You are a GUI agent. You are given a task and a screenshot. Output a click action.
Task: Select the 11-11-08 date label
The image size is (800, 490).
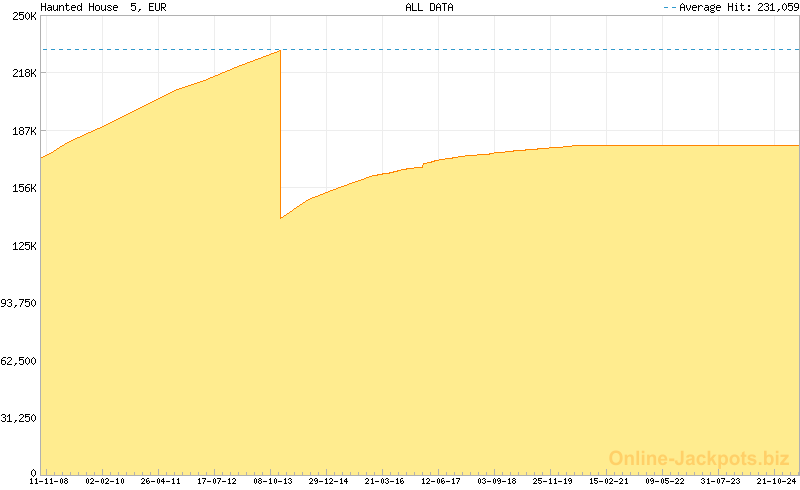[x=48, y=481]
